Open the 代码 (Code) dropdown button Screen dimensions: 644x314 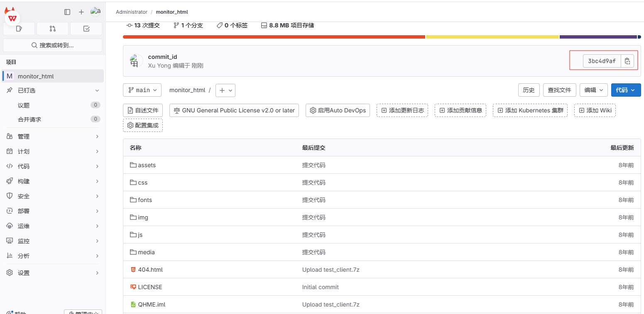click(x=625, y=90)
